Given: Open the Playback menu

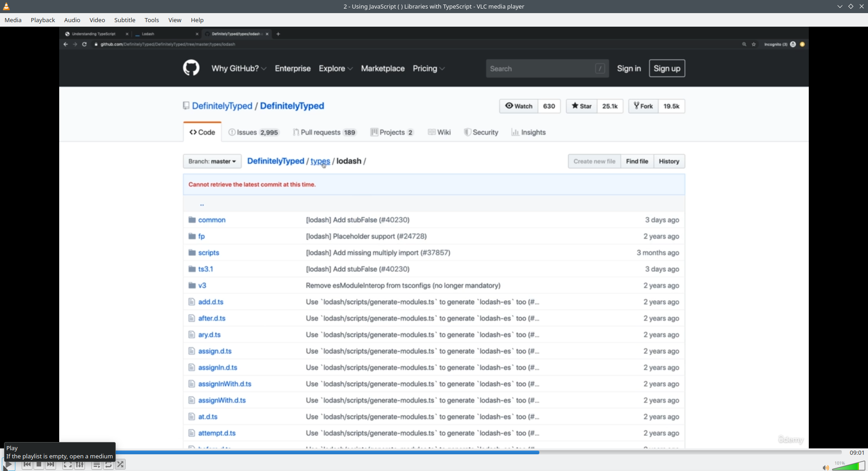Looking at the screenshot, I should (x=43, y=20).
